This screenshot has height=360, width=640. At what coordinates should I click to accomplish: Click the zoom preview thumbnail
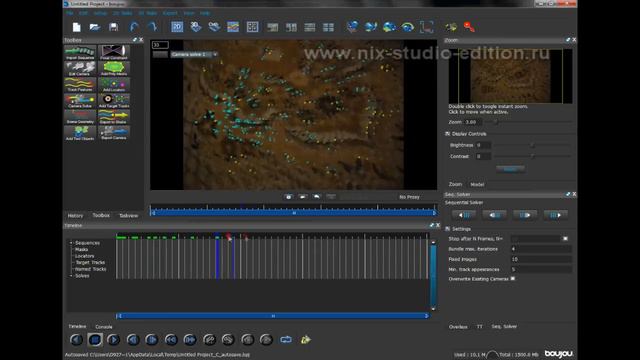point(510,76)
